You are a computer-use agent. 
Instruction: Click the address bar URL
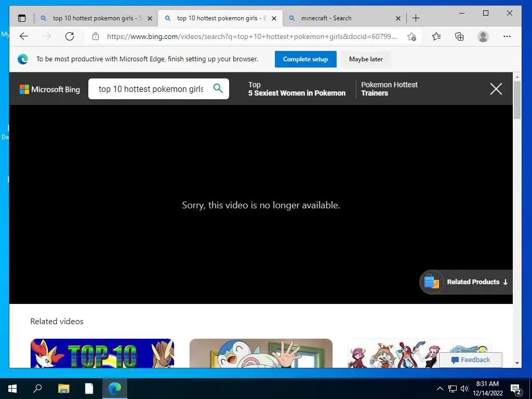pos(251,36)
